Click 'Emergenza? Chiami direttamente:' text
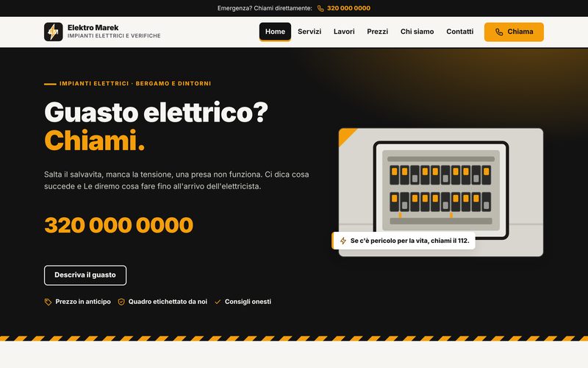Image resolution: width=588 pixels, height=368 pixels. point(265,8)
